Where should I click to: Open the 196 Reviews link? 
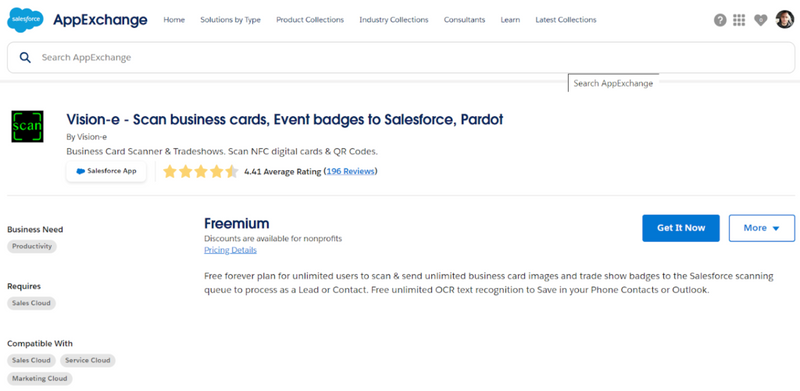351,172
